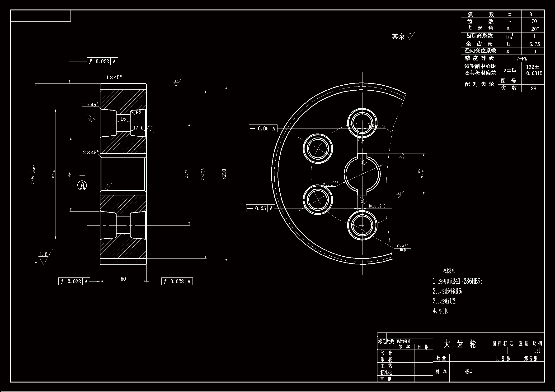Image resolution: width=555 pixels, height=392 pixels.
Task: Click the 其余 12.5 roughness symbol
Action: pyautogui.click(x=410, y=36)
